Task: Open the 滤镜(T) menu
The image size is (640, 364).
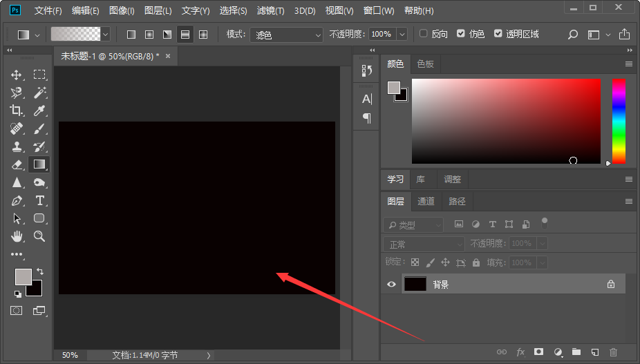Action: (271, 10)
